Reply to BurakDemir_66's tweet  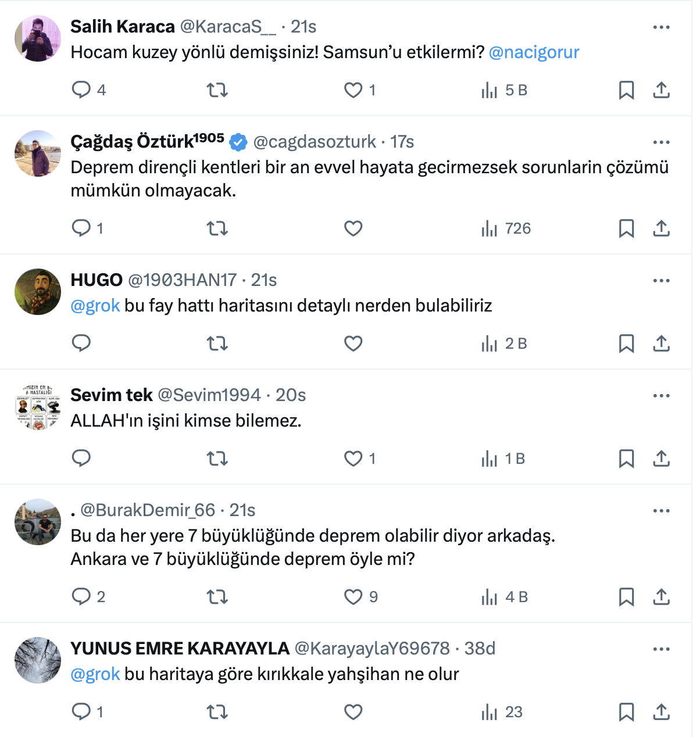(81, 597)
